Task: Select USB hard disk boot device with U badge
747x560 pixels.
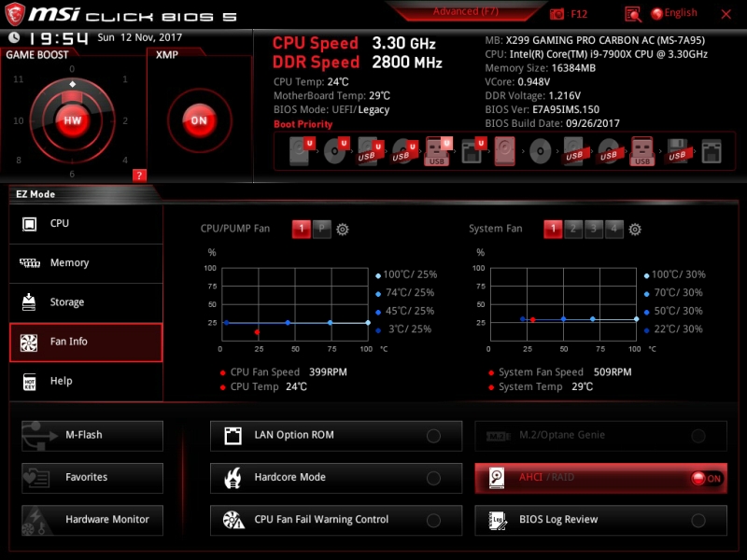Action: point(370,151)
